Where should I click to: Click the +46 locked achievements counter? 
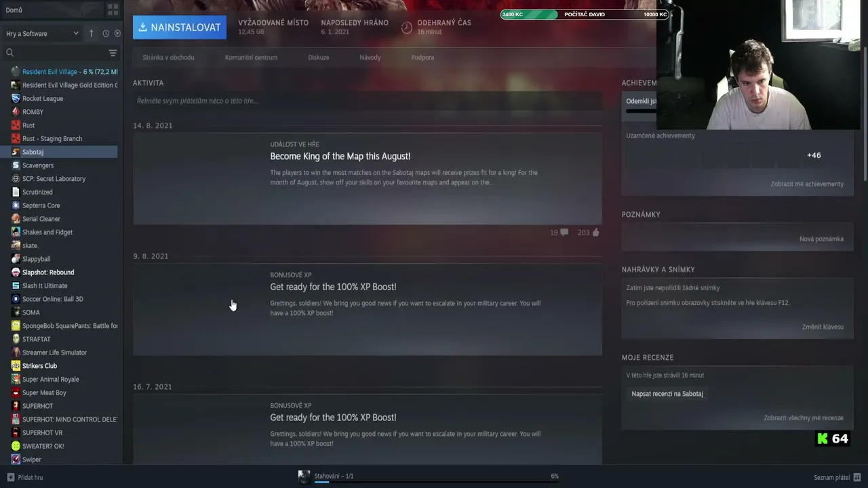pyautogui.click(x=814, y=155)
